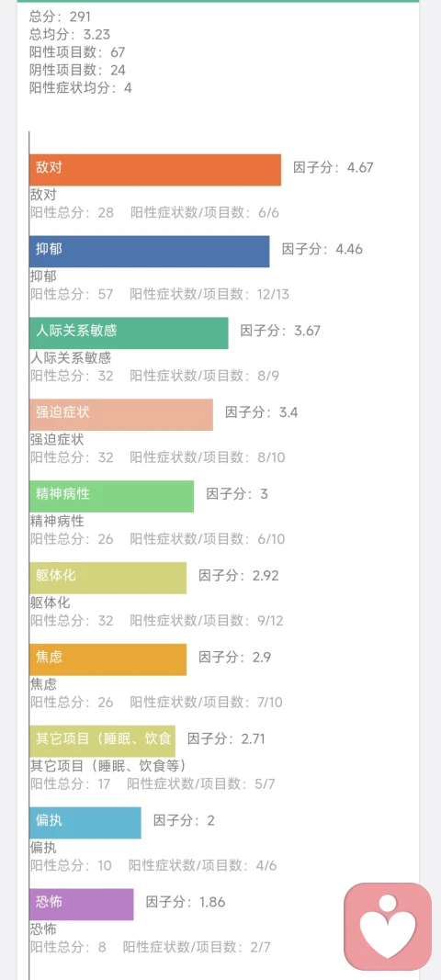The width and height of the screenshot is (441, 980).
Task: Select the 总均分：3.23 line
Action: pos(70,35)
